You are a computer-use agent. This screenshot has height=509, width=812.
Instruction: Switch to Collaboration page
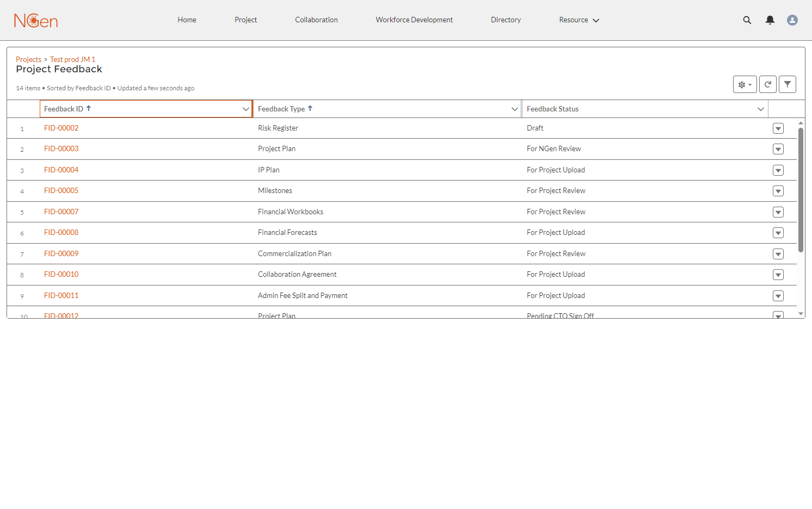click(316, 20)
